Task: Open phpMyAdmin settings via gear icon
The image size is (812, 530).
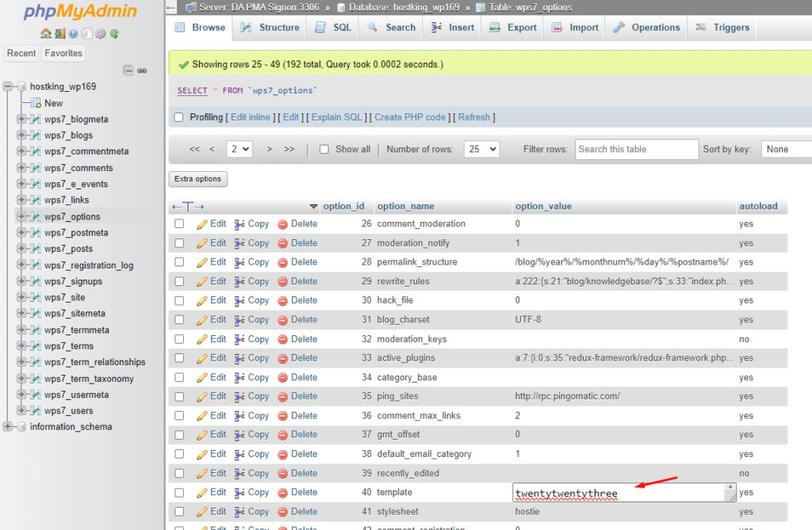Action: pos(99,35)
